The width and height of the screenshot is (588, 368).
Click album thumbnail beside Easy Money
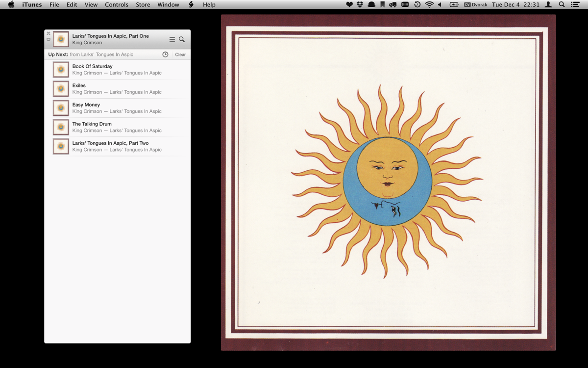tap(61, 108)
